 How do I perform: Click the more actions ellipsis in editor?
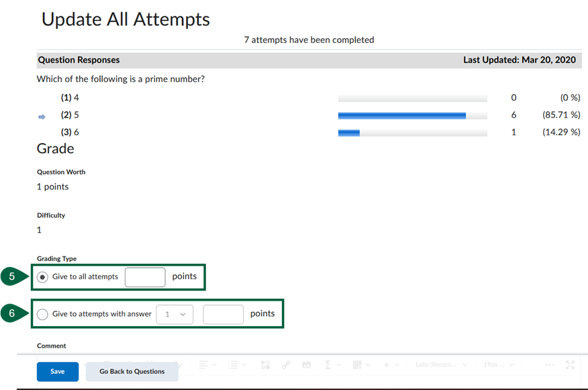(550, 364)
